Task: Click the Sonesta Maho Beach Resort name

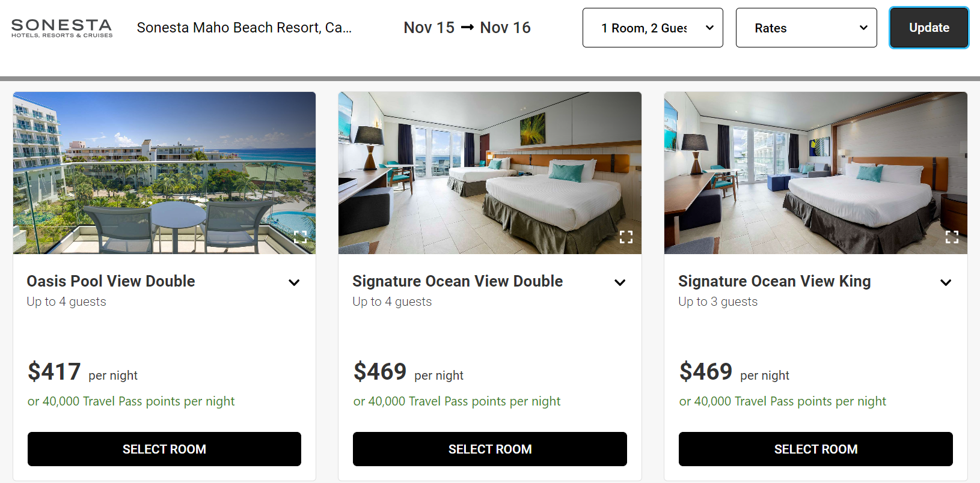Action: click(x=244, y=27)
